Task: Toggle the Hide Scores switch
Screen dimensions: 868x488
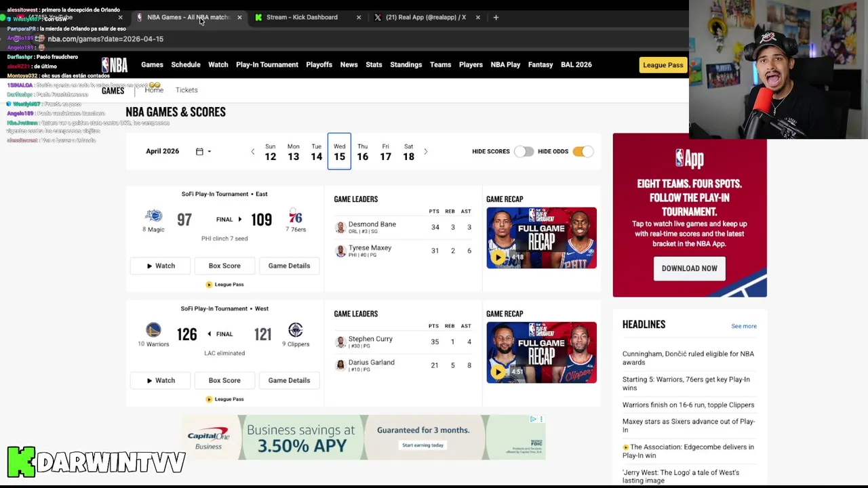Action: [524, 152]
